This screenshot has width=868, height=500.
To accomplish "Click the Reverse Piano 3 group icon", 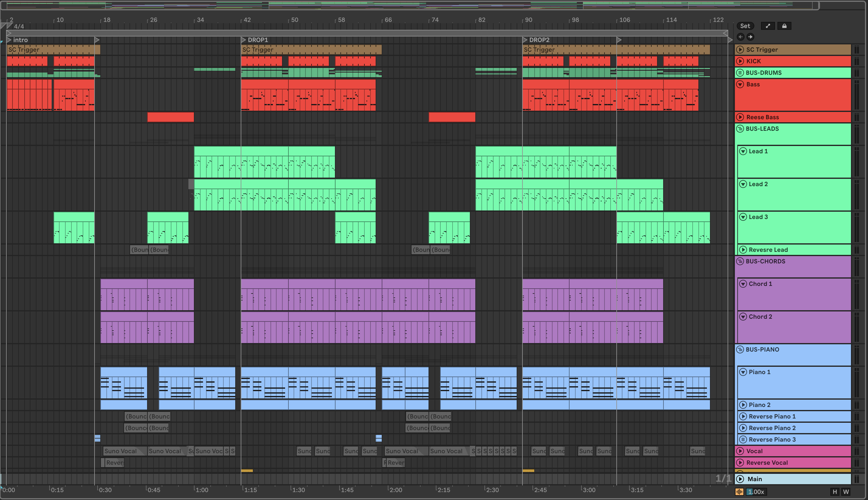I will [x=743, y=439].
